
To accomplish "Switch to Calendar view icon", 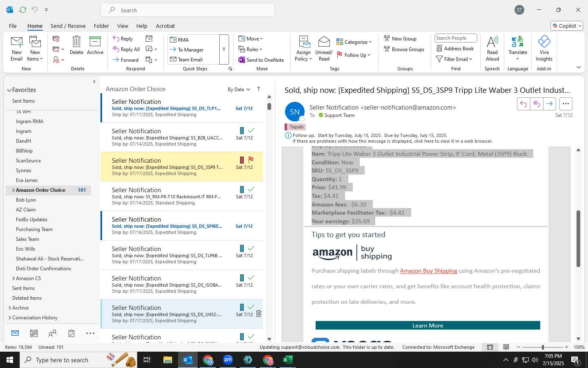I will click(x=34, y=333).
